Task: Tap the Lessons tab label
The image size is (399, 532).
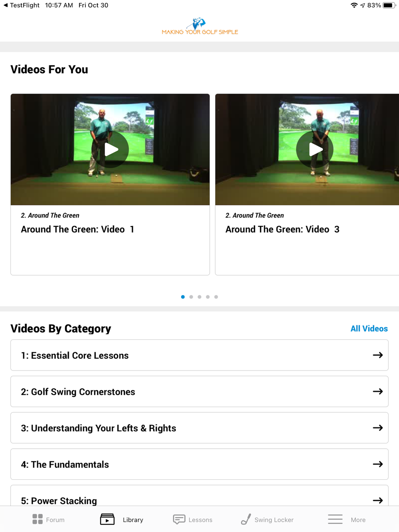Action: click(200, 520)
